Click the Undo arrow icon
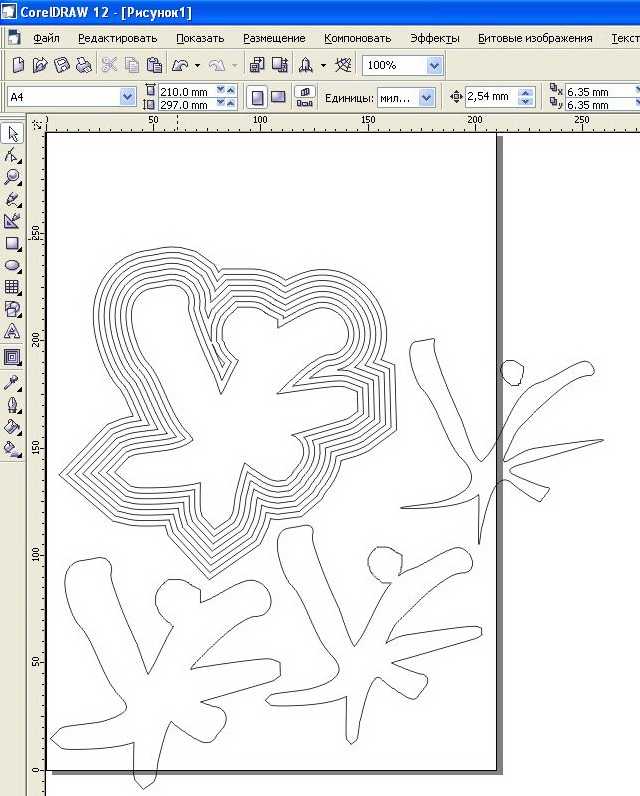Viewport: 640px width, 796px height. [180, 65]
